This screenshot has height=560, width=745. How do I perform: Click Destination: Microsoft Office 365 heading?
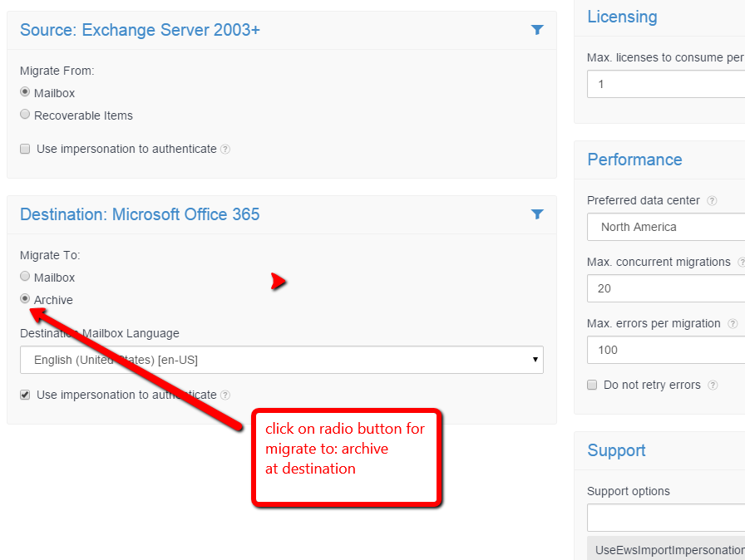140,214
